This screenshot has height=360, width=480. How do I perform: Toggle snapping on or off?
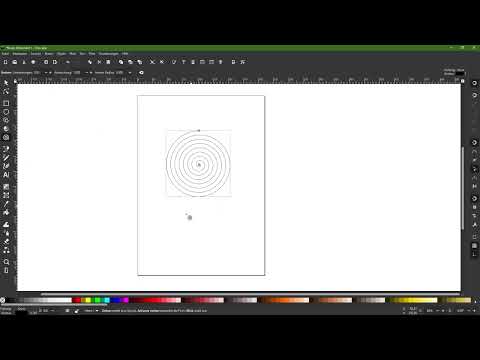pos(474,83)
